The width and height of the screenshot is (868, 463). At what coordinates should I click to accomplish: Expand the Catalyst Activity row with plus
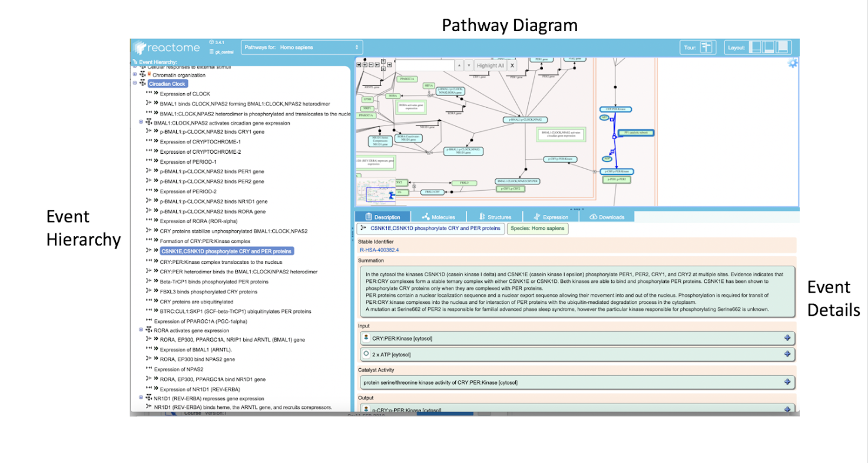click(x=787, y=382)
